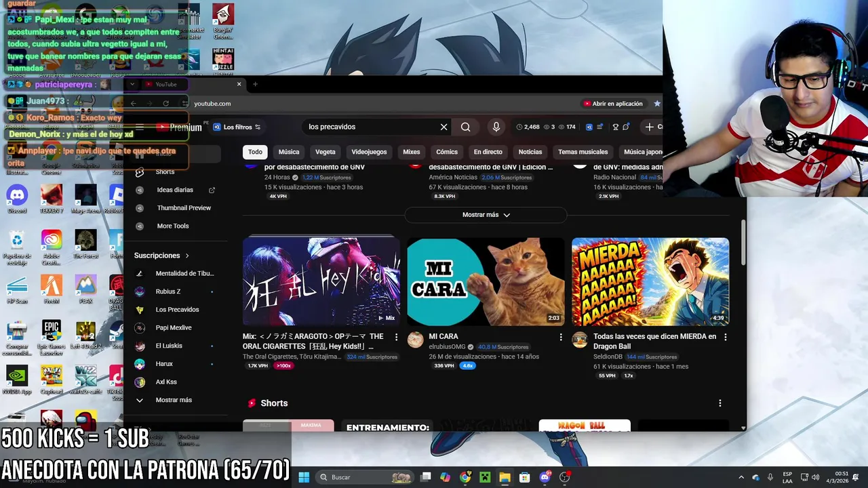The height and width of the screenshot is (488, 868).
Task: Expand news results with 'Mostrar más'
Action: [x=486, y=215]
